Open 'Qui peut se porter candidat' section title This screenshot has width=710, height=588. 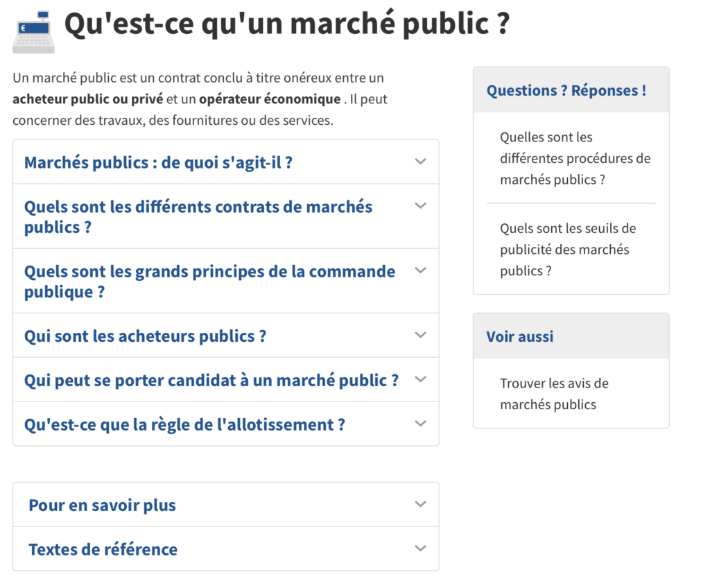(x=211, y=381)
